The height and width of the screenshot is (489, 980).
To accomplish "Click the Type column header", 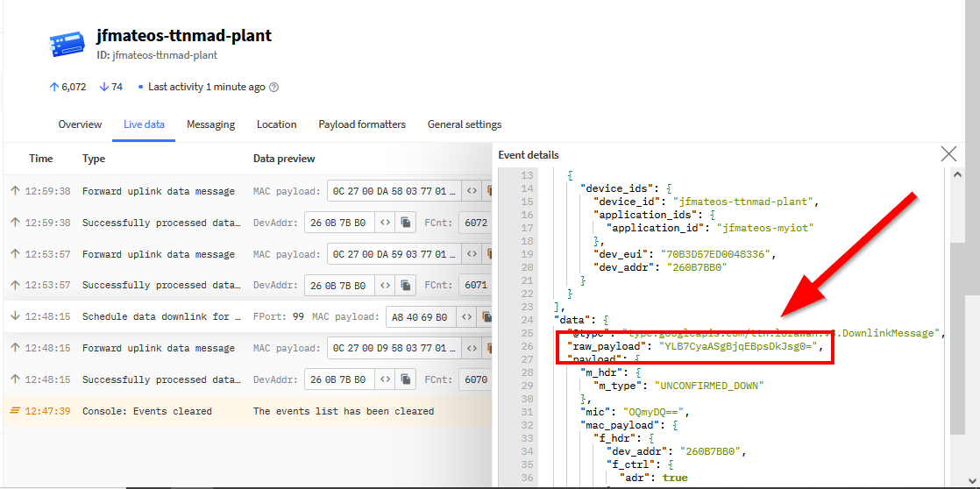I will 94,159.
